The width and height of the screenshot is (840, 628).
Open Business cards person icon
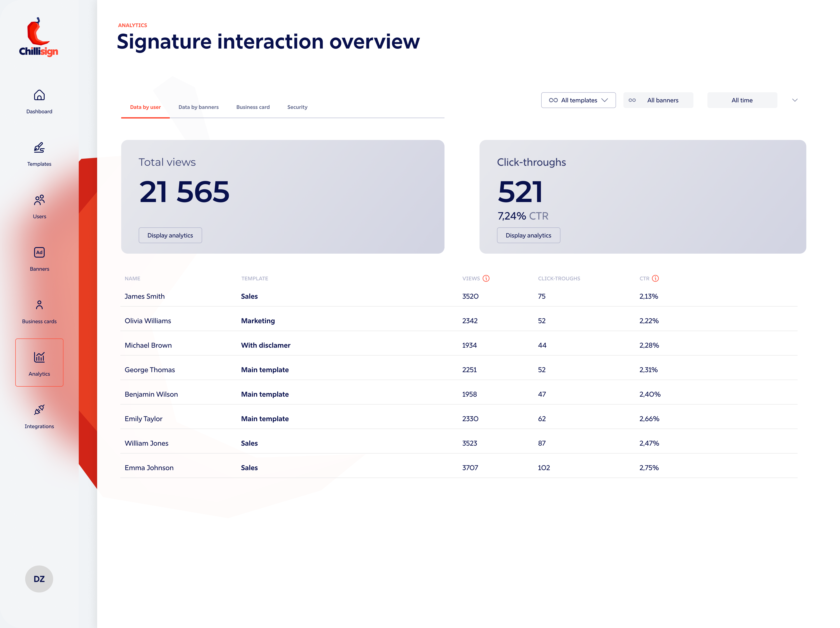click(x=39, y=305)
